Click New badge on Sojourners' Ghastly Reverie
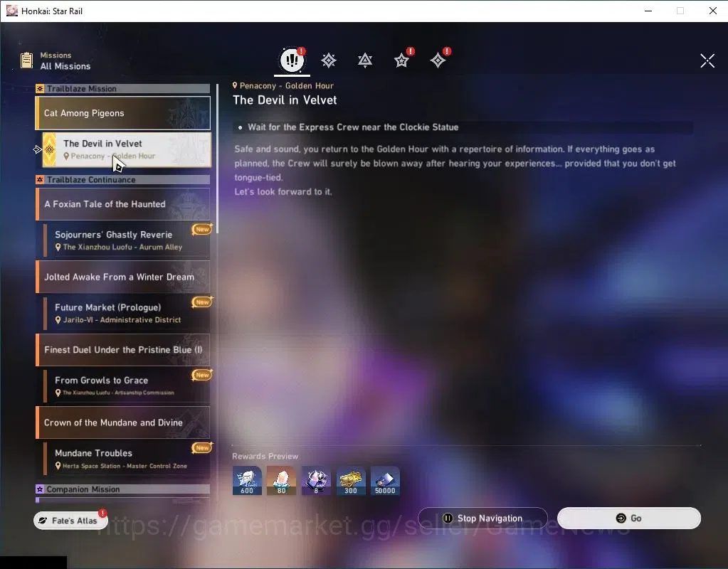The image size is (728, 569). click(x=202, y=229)
